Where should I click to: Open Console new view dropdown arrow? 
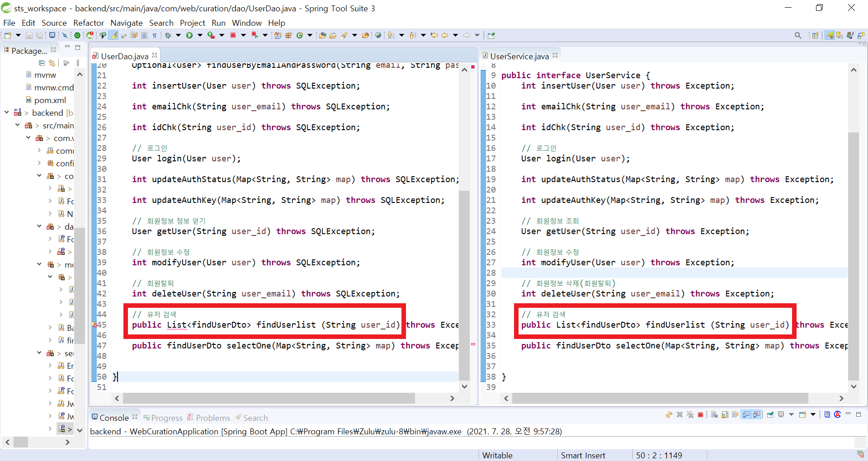(813, 414)
